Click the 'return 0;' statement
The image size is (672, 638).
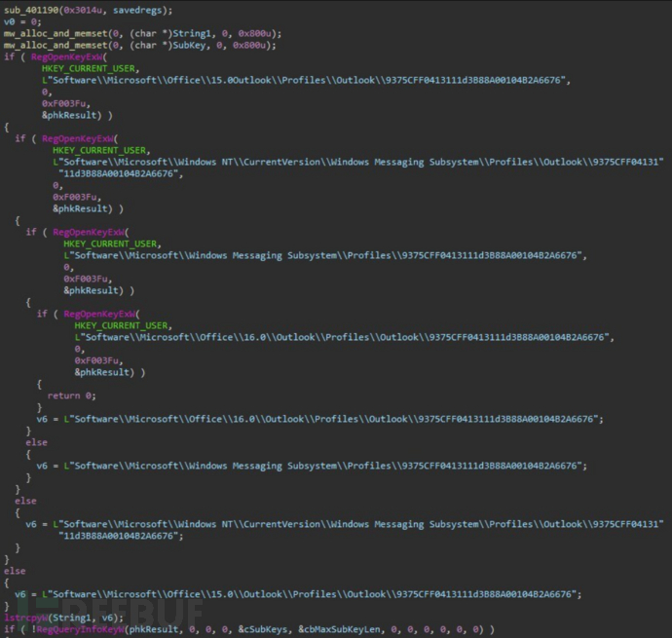[x=71, y=395]
